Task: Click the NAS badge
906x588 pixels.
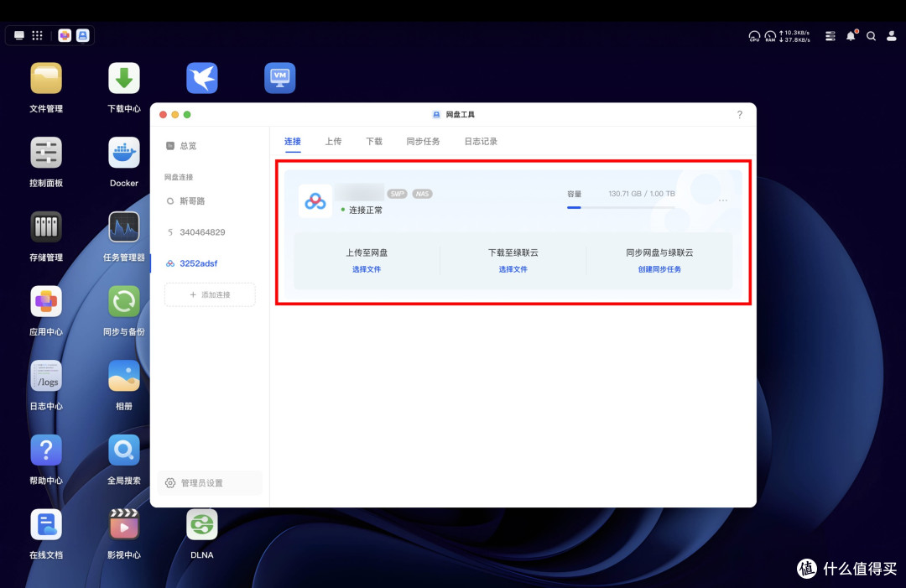Action: 422,194
